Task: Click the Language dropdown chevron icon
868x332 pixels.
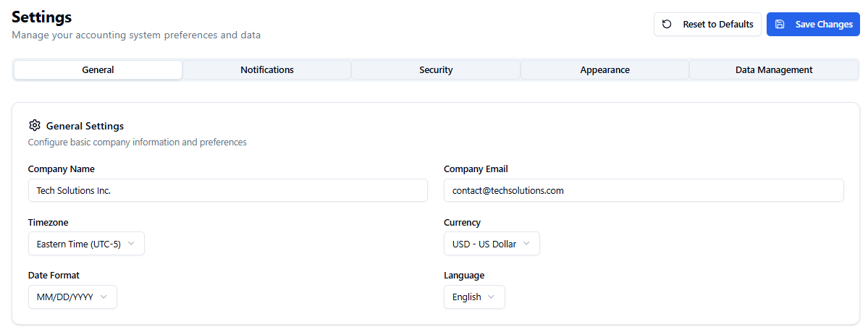Action: [x=492, y=297]
